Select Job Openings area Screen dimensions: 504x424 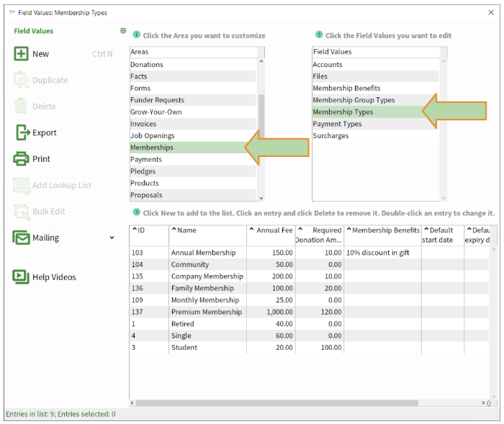click(x=193, y=136)
